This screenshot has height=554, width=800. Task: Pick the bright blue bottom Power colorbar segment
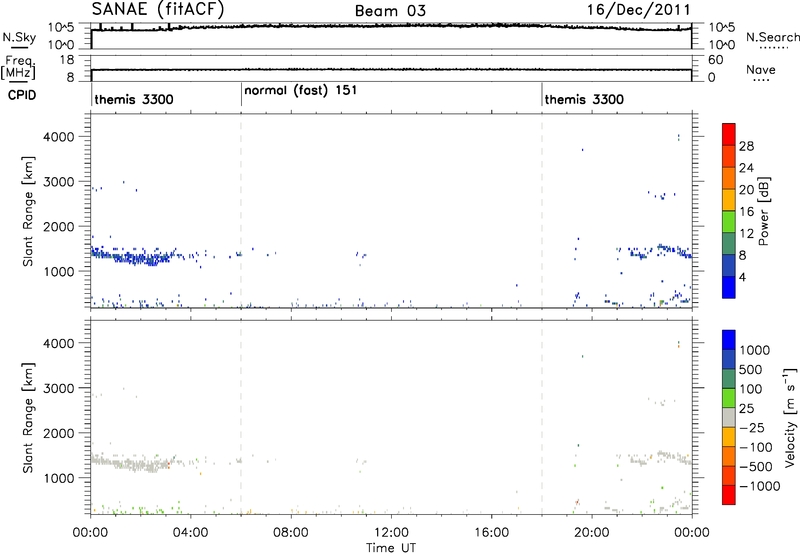pyautogui.click(x=729, y=287)
